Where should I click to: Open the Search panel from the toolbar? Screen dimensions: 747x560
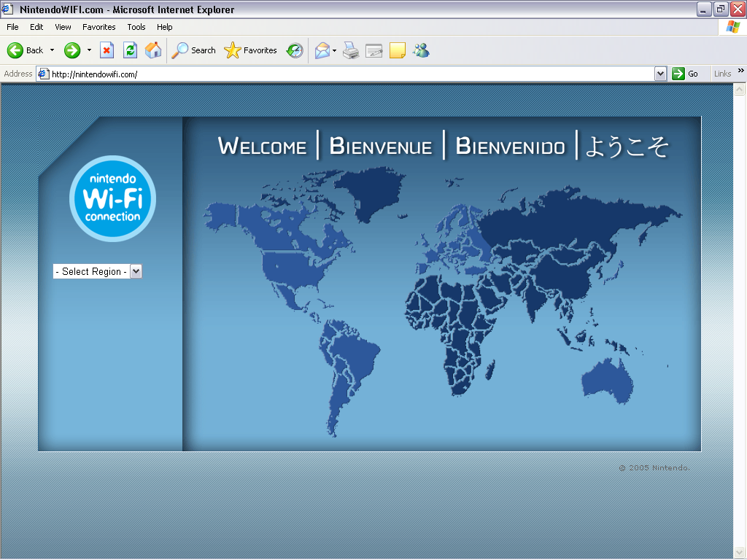point(193,50)
